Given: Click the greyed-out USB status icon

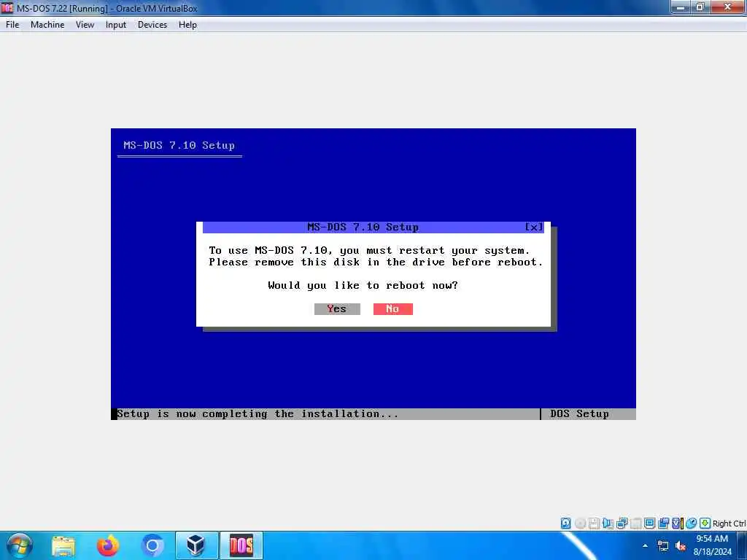Looking at the screenshot, I should click(x=635, y=524).
